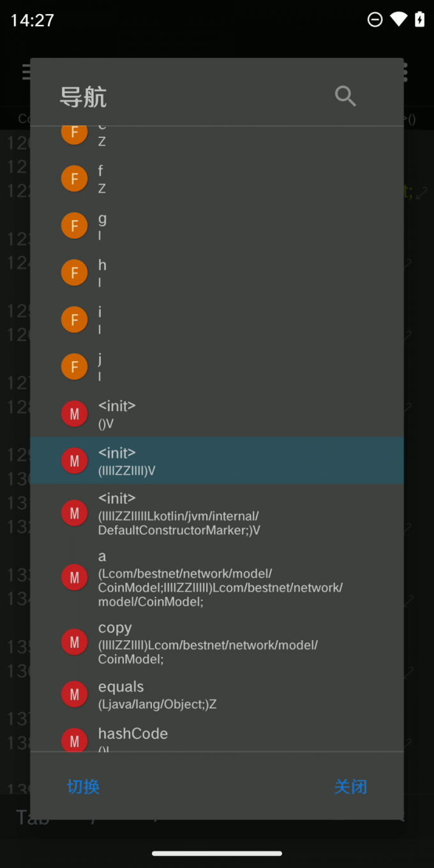Screen dimensions: 434x868
Task: Navigate to method a returning CoinModel
Action: [x=217, y=578]
